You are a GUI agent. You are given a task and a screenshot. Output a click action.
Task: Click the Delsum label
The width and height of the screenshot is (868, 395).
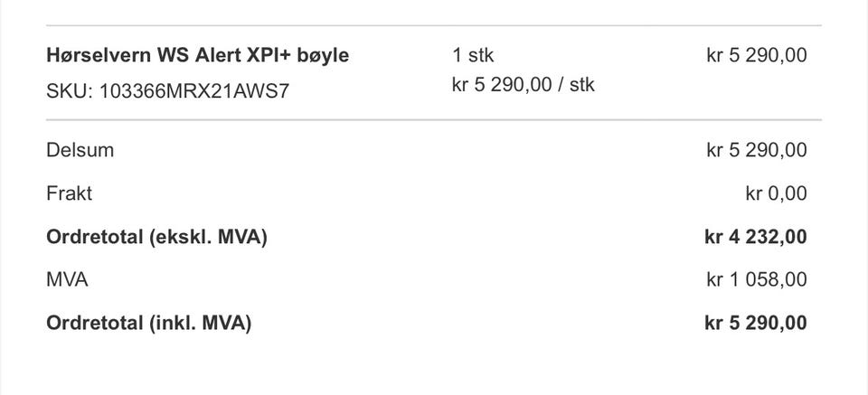pyautogui.click(x=80, y=150)
